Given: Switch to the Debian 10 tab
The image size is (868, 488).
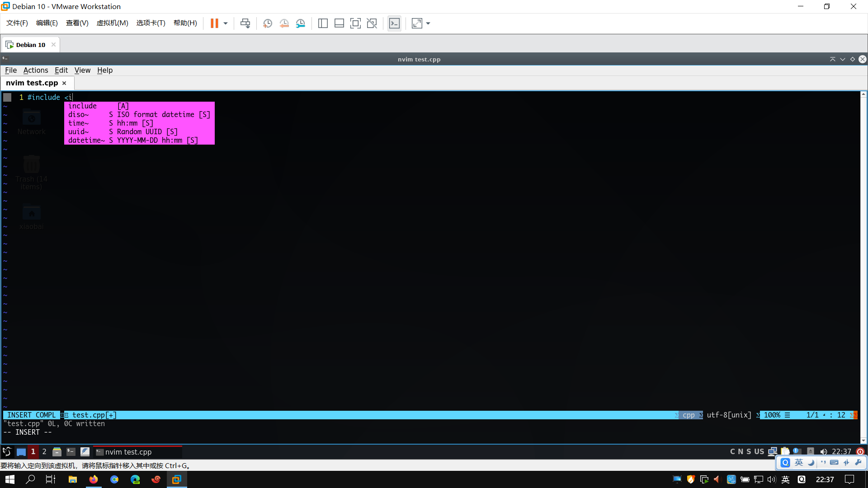Looking at the screenshot, I should click(x=30, y=44).
